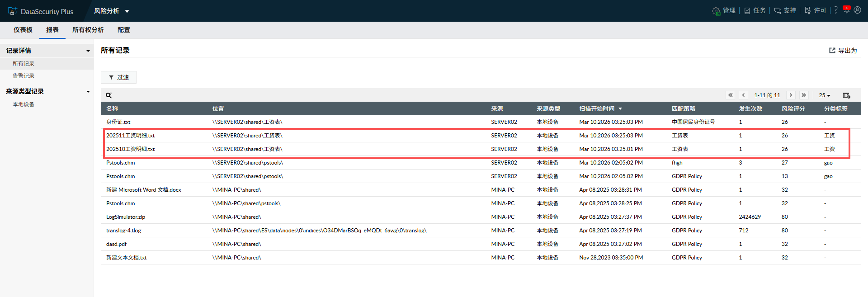Open the notification bell with 4 alerts
868x297 pixels.
tap(846, 10)
